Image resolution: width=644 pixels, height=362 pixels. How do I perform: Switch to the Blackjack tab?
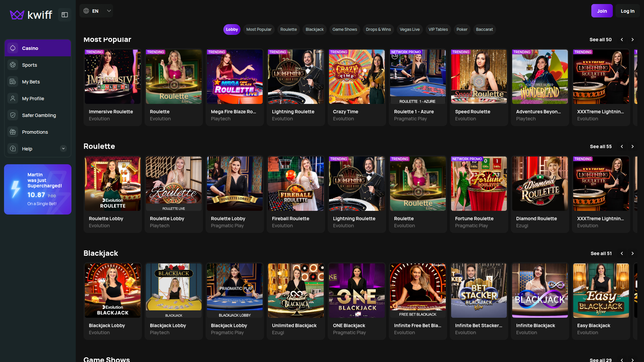pyautogui.click(x=314, y=29)
